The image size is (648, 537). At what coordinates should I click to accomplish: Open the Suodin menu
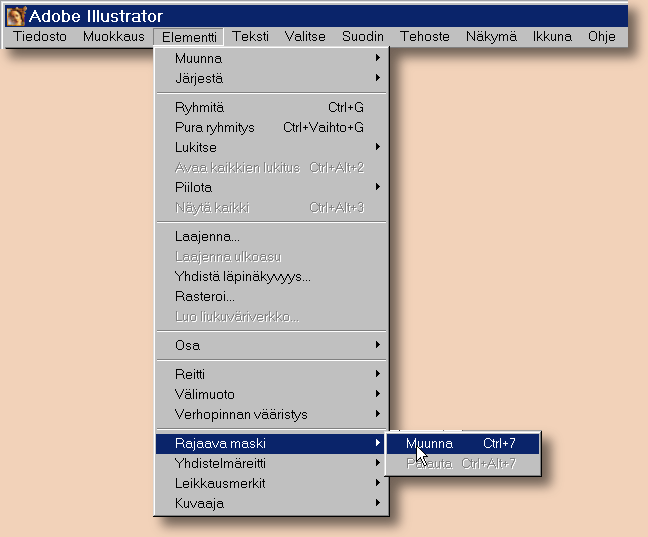(362, 37)
